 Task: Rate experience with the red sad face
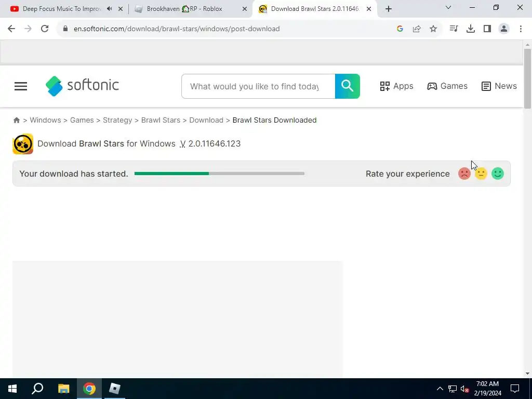coord(464,174)
